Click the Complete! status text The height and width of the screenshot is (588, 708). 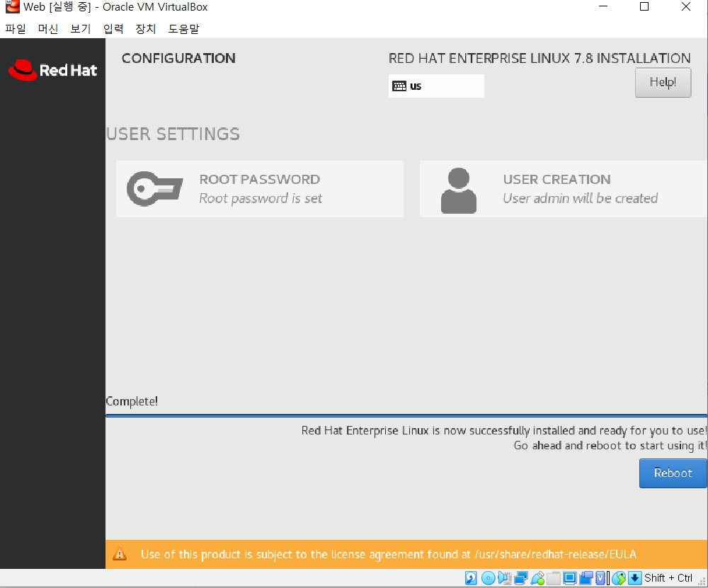click(x=132, y=401)
